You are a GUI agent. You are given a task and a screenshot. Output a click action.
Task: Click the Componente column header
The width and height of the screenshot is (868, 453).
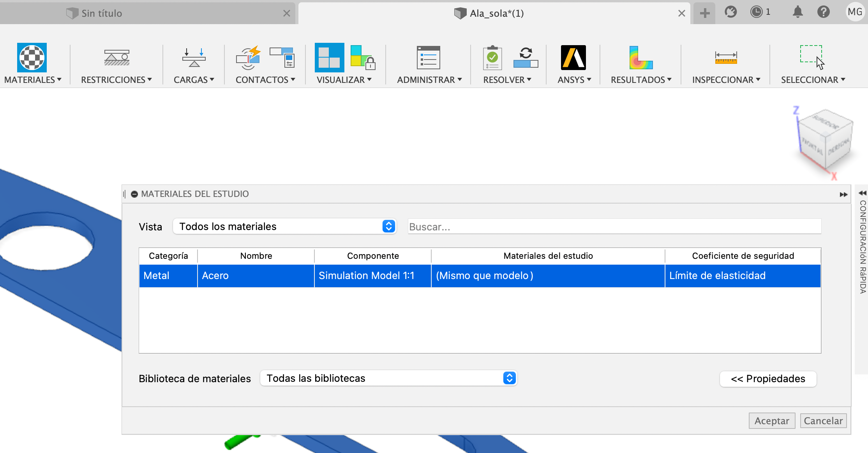pyautogui.click(x=373, y=256)
